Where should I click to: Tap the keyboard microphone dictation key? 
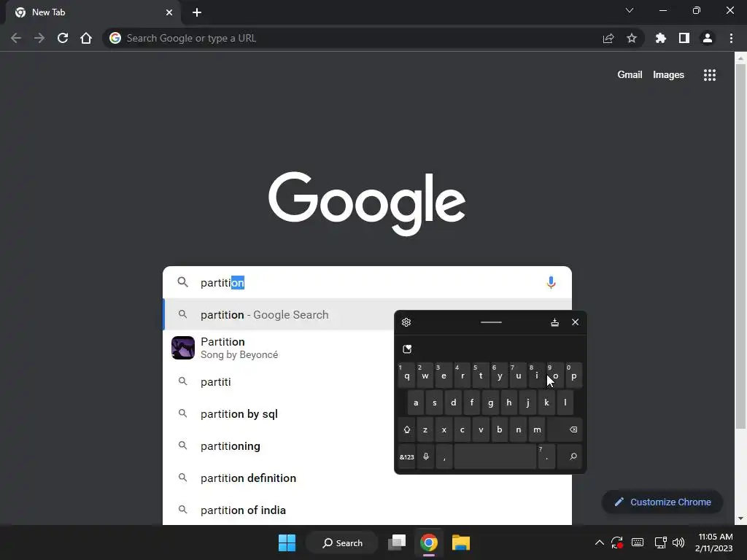[426, 456]
